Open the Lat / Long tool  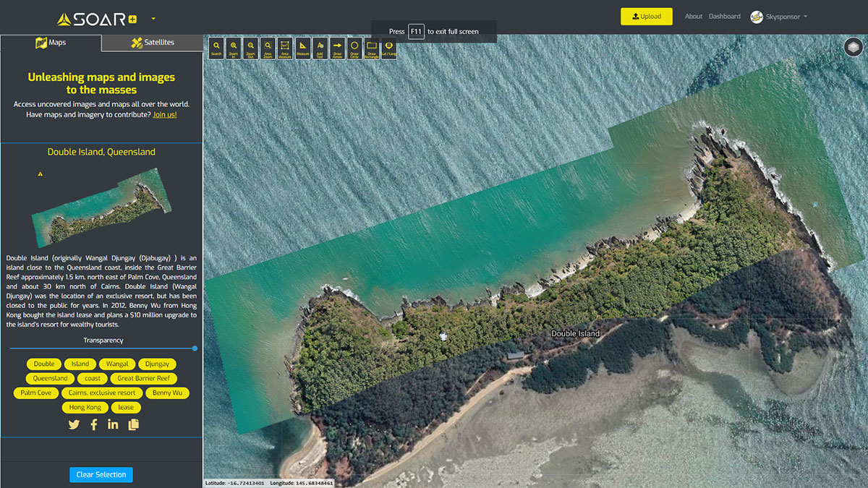pos(389,48)
